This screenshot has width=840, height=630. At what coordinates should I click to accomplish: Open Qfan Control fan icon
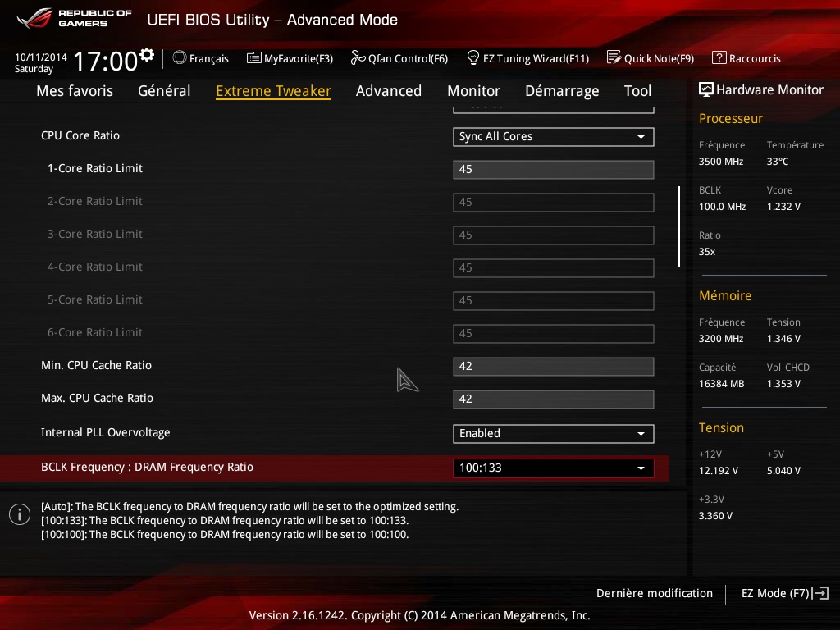tap(358, 57)
